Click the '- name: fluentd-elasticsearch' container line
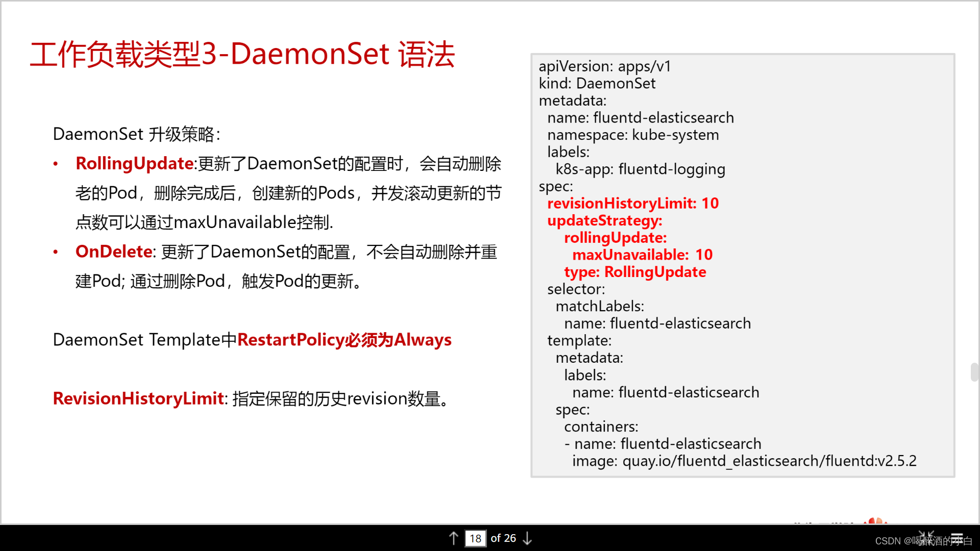This screenshot has height=551, width=980. pyautogui.click(x=663, y=444)
